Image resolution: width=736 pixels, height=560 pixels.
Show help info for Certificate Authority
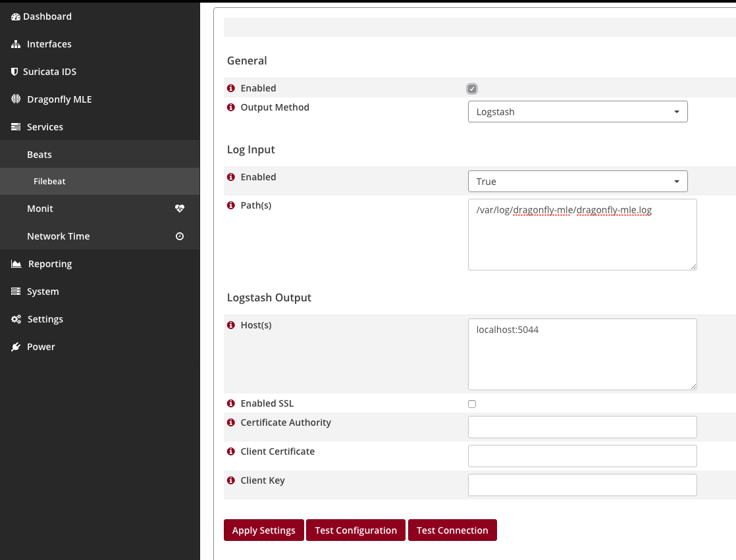click(231, 422)
